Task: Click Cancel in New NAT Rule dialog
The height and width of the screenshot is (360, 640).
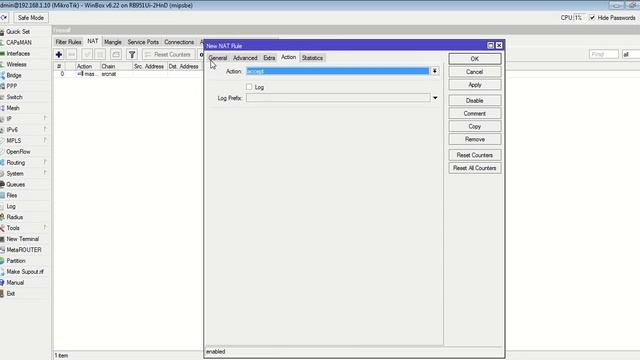Action: 475,72
